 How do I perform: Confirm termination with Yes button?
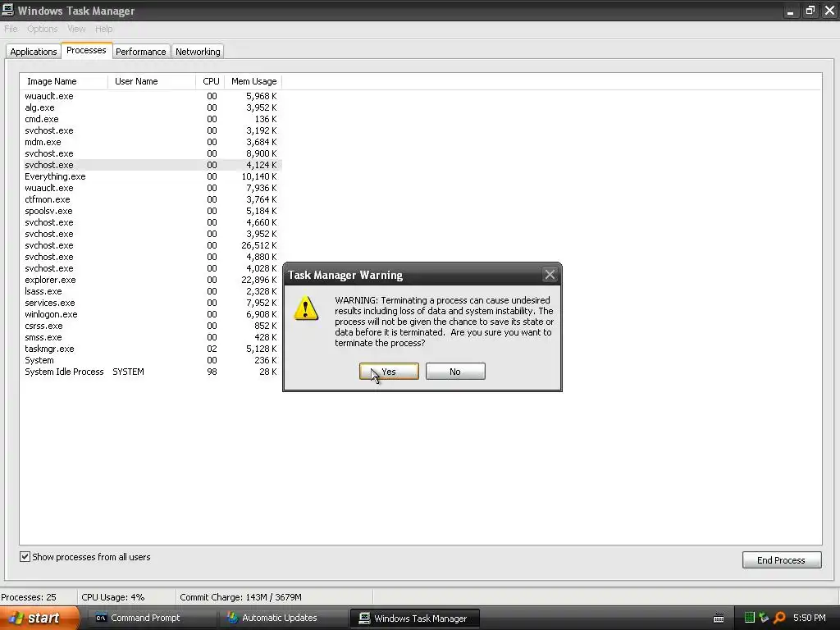(389, 372)
